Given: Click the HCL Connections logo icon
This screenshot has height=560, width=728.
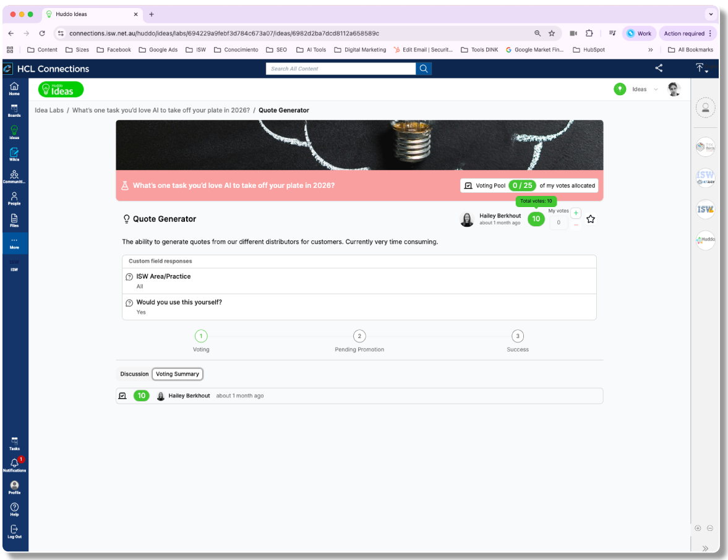Looking at the screenshot, I should pyautogui.click(x=8, y=69).
